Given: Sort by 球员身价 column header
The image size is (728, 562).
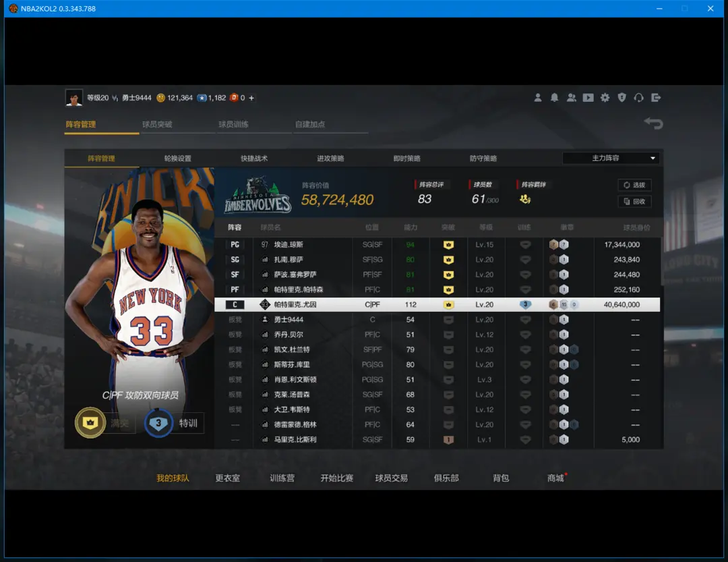Looking at the screenshot, I should coord(636,227).
